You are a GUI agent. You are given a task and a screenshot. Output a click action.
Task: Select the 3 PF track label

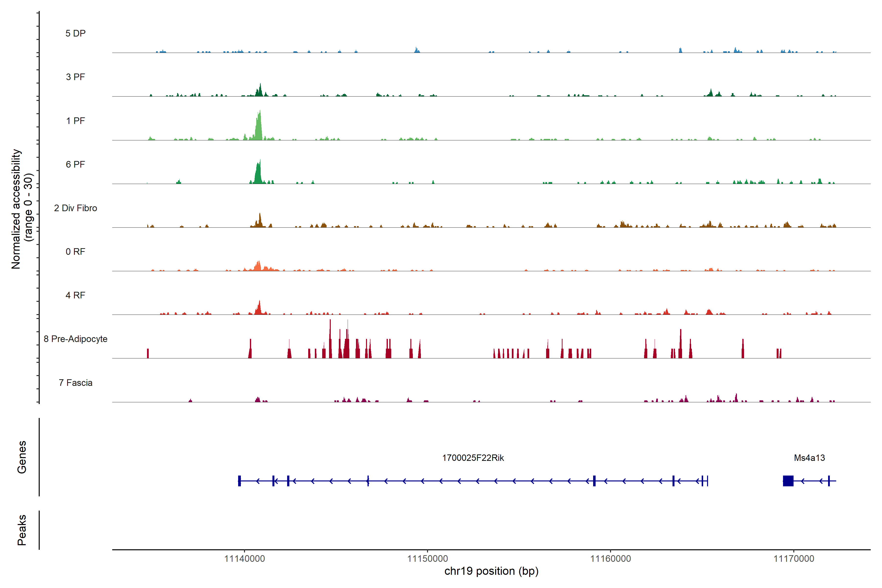click(75, 77)
